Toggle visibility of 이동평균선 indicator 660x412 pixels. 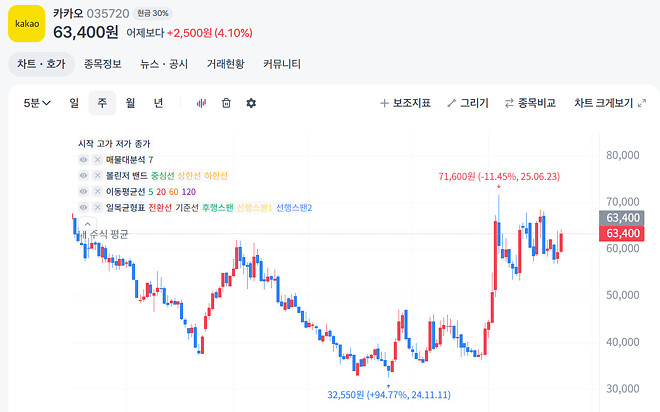pyautogui.click(x=84, y=192)
